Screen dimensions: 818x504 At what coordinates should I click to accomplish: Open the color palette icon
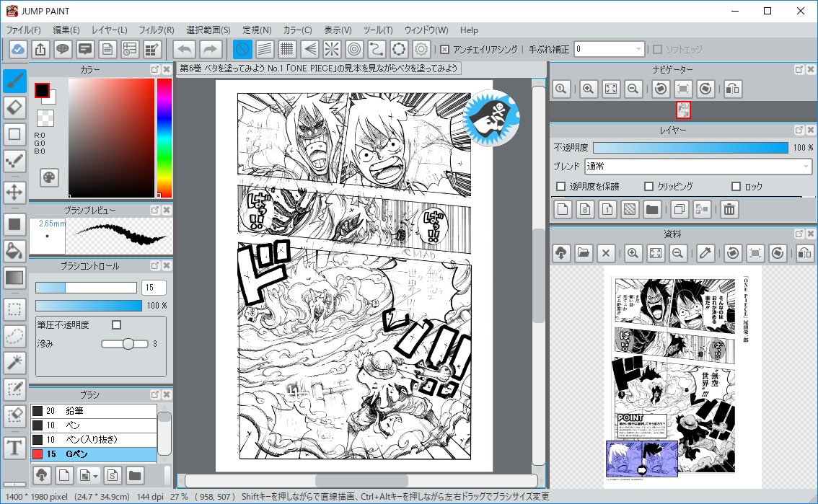[x=49, y=177]
